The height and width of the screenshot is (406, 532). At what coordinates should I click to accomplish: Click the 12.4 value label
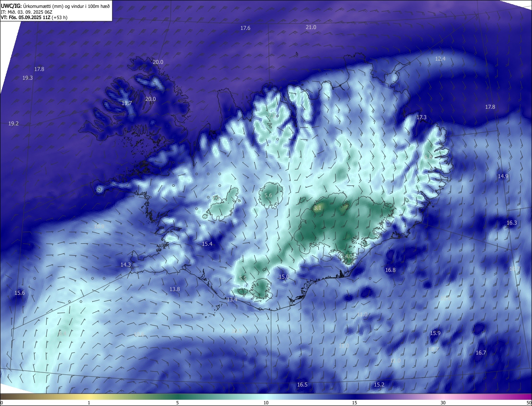tap(440, 59)
